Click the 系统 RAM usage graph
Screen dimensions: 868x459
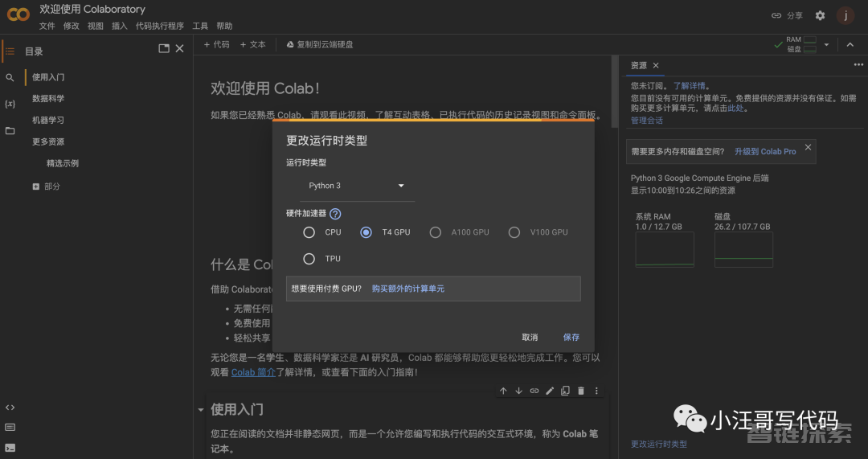[665, 250]
